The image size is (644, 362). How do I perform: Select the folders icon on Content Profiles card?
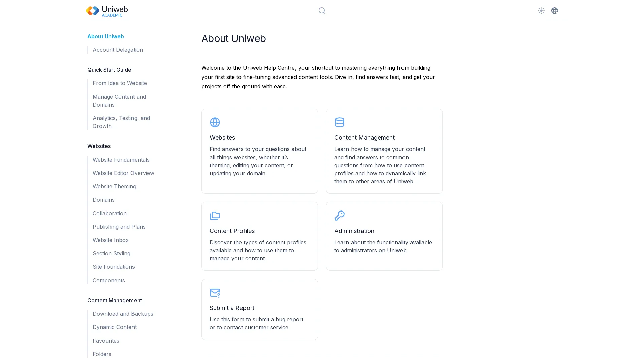(x=215, y=216)
